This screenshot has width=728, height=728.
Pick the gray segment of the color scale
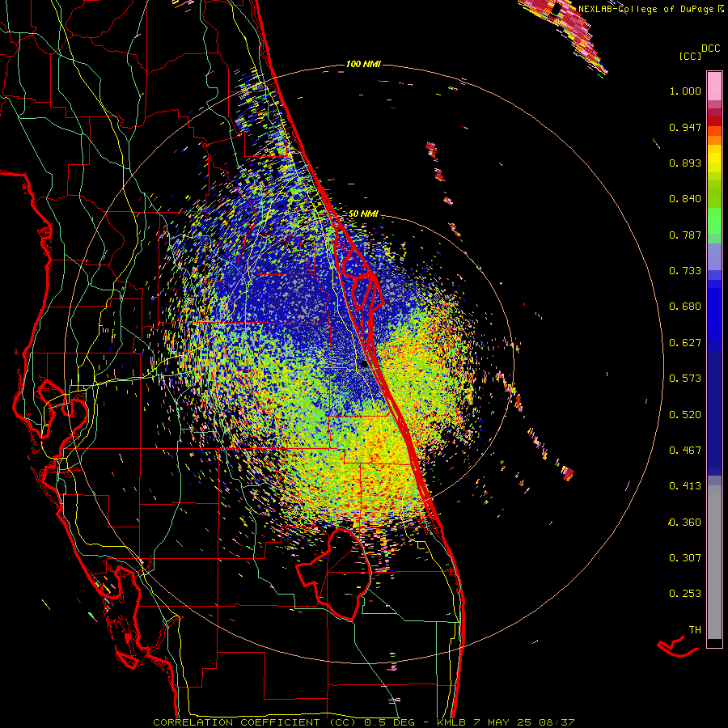(x=714, y=562)
